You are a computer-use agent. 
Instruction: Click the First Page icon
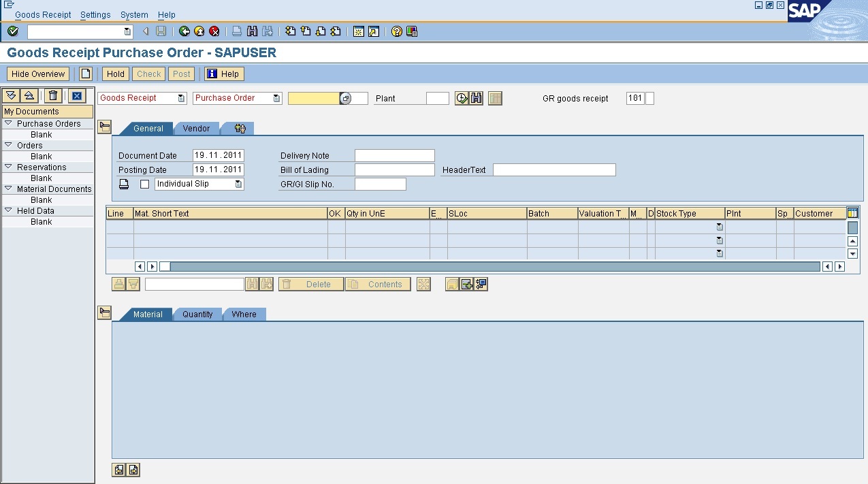tap(291, 31)
